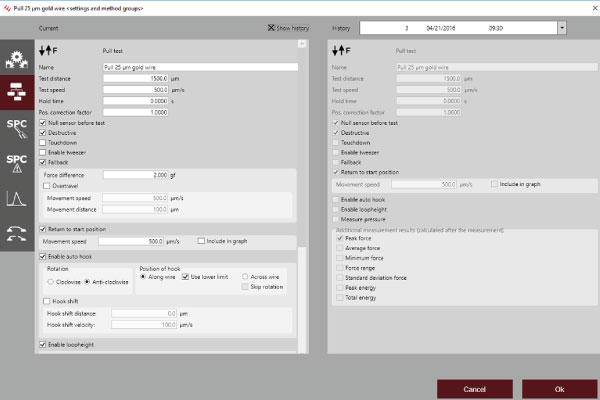Select the method groups sidebar icon
Viewport: 600px width, 400px height.
[x=17, y=94]
